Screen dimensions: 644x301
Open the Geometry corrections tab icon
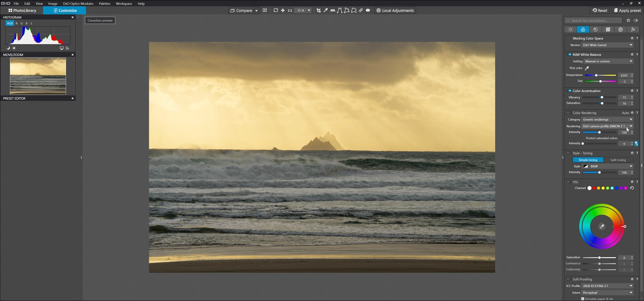608,29
